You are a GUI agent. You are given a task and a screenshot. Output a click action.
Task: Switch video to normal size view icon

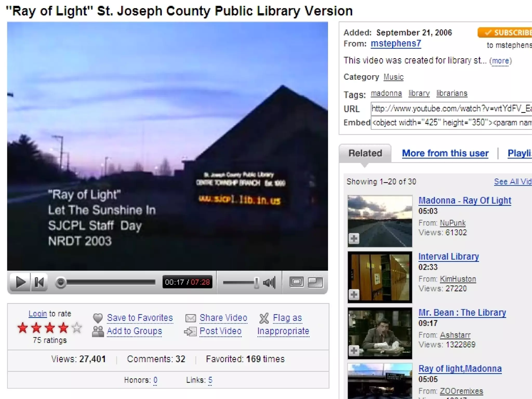[296, 282]
